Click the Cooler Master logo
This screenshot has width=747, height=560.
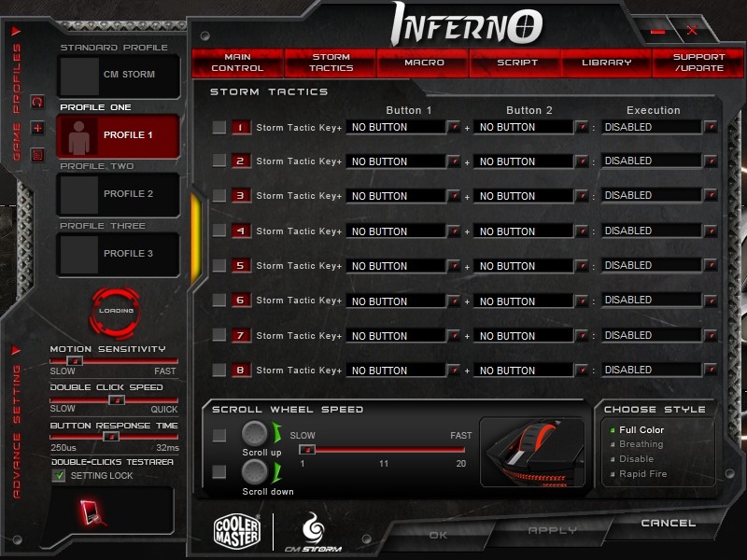coord(237,531)
